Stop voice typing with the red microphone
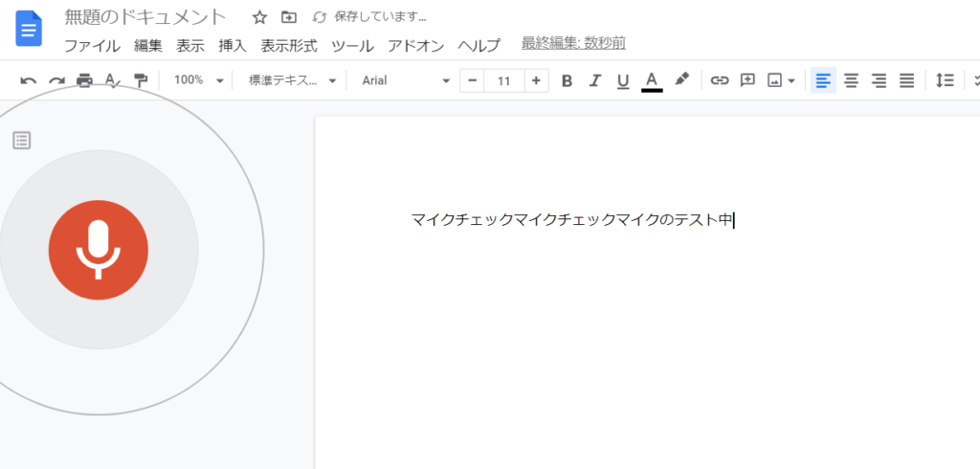This screenshot has height=469, width=980. tap(99, 250)
